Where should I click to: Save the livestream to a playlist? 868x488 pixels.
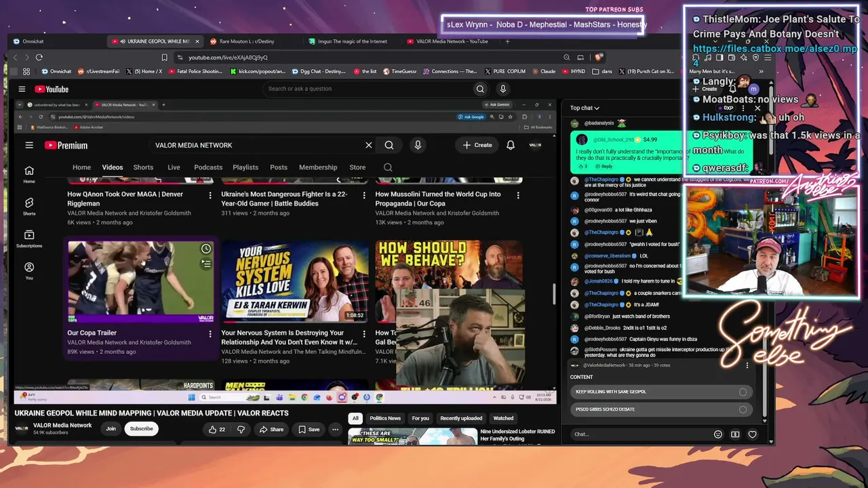(309, 429)
